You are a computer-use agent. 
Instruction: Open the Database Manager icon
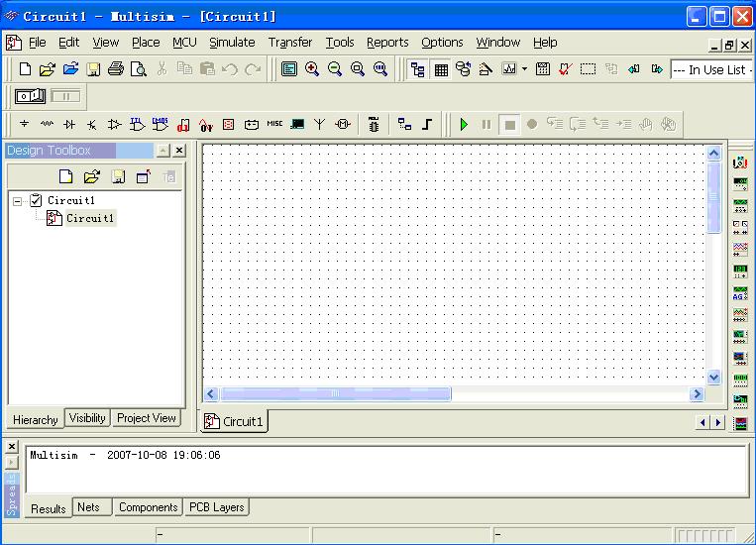[464, 69]
